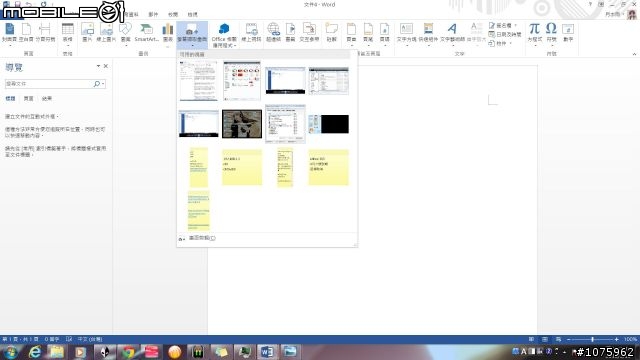Click the Word icon in the taskbar
This screenshot has width=640, height=360.
[267, 352]
